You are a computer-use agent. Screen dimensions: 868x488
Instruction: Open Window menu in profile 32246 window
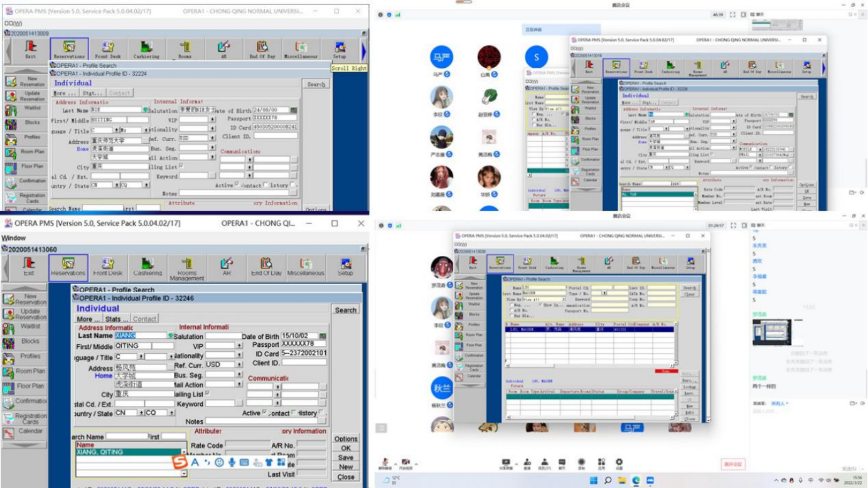click(x=13, y=238)
